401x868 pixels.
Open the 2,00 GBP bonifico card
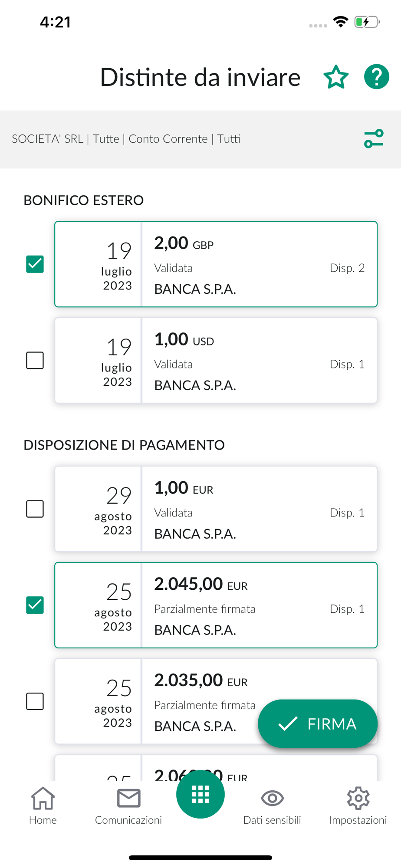click(x=259, y=264)
